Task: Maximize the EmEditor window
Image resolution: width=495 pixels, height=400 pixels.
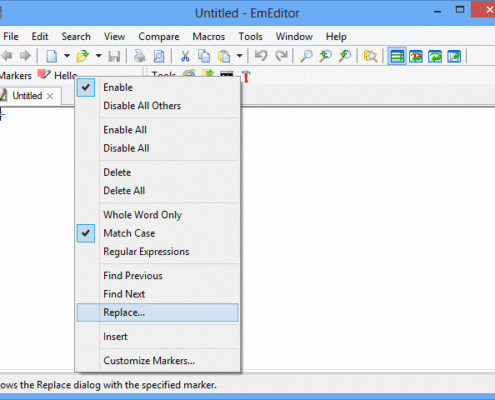Action: pyautogui.click(x=460, y=10)
